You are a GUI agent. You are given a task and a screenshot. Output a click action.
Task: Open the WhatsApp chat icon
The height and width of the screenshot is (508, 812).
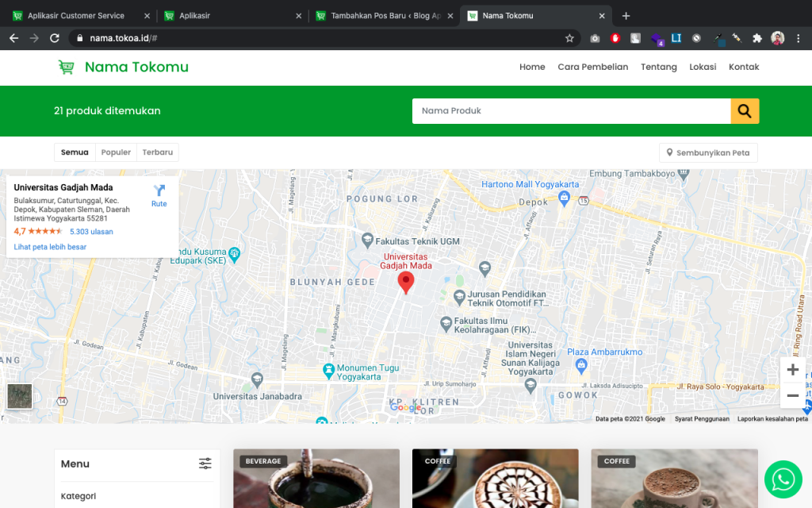pos(783,479)
